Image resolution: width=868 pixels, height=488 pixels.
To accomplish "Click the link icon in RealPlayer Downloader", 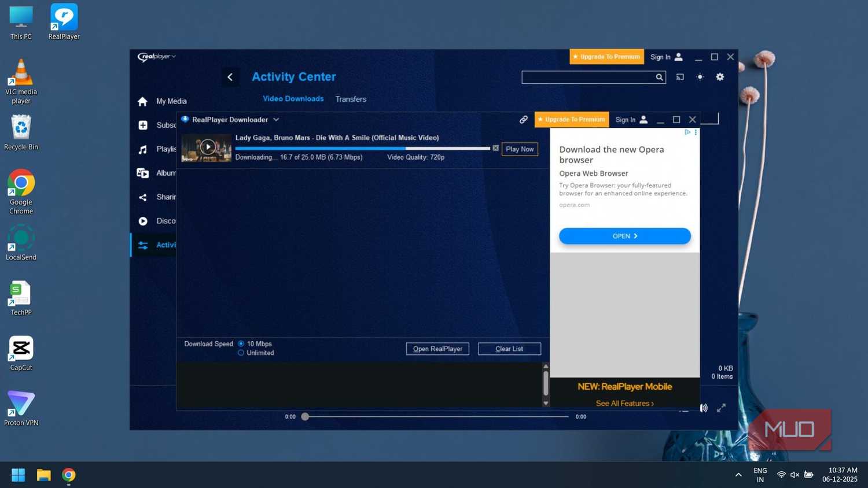I will (524, 120).
